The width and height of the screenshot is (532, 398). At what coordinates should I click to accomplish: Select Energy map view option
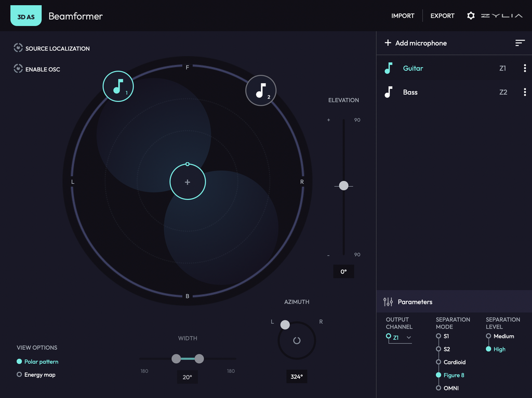tap(20, 375)
